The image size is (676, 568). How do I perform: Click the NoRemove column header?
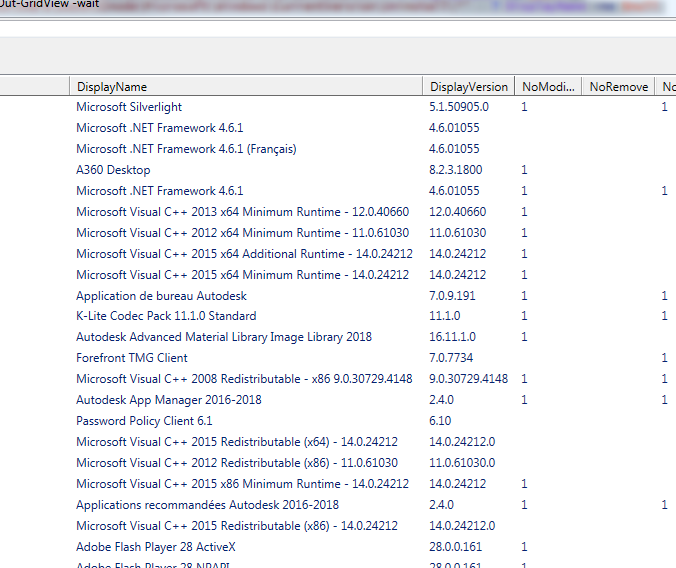coord(619,87)
